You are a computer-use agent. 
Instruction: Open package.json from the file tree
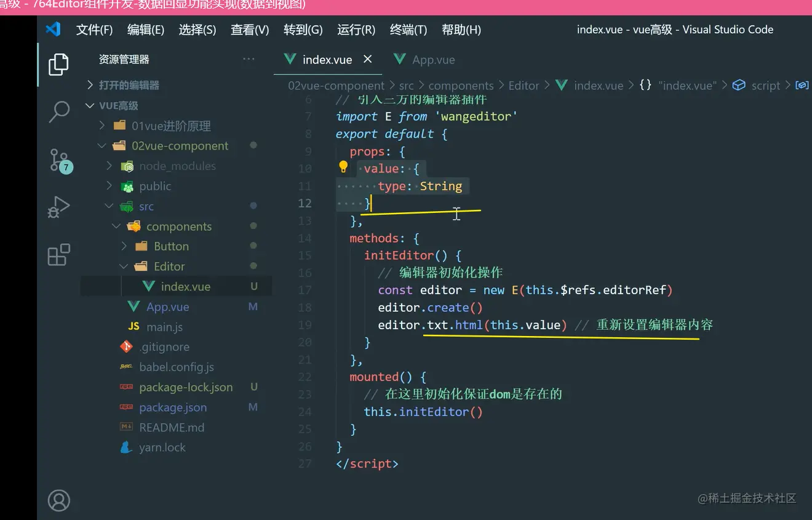tap(173, 407)
